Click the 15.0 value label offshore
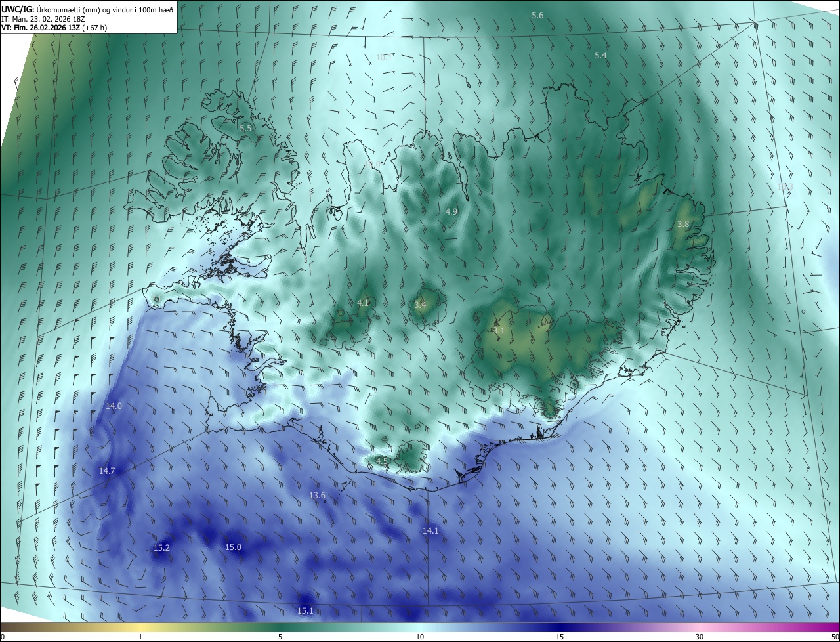This screenshot has height=642, width=840. click(233, 547)
